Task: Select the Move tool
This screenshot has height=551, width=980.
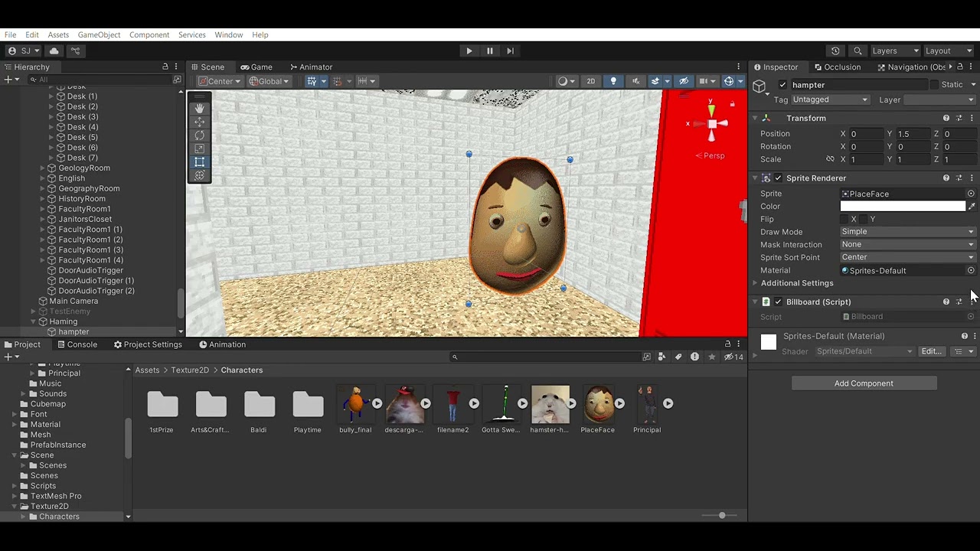Action: 200,122
